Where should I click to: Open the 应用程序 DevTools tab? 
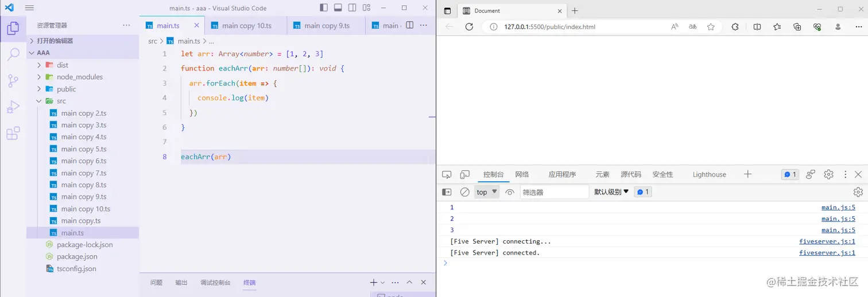(x=562, y=174)
